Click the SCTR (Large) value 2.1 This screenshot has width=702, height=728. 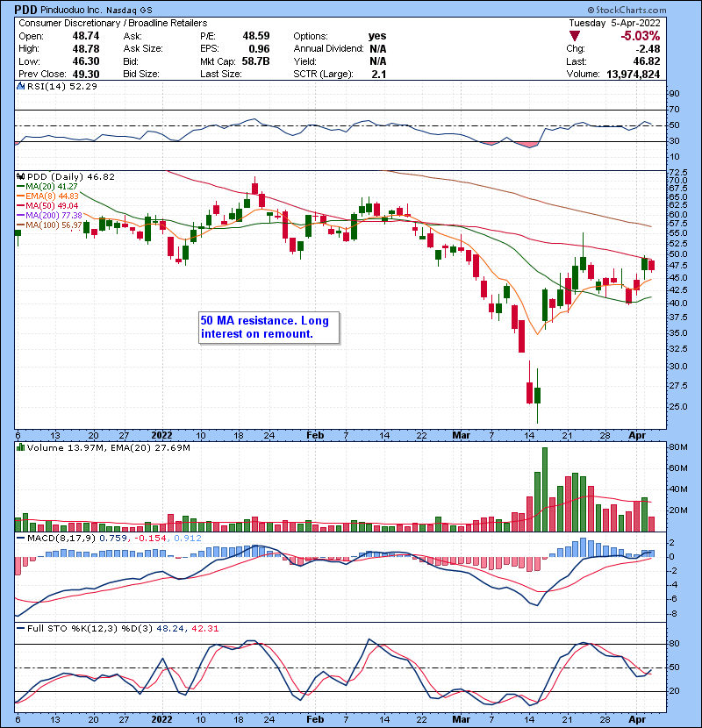(379, 75)
